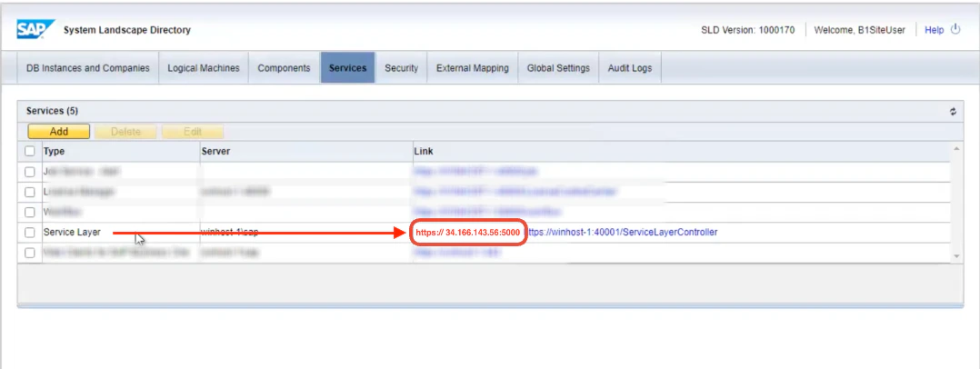This screenshot has width=980, height=369.
Task: Open the Help link
Action: pos(935,30)
